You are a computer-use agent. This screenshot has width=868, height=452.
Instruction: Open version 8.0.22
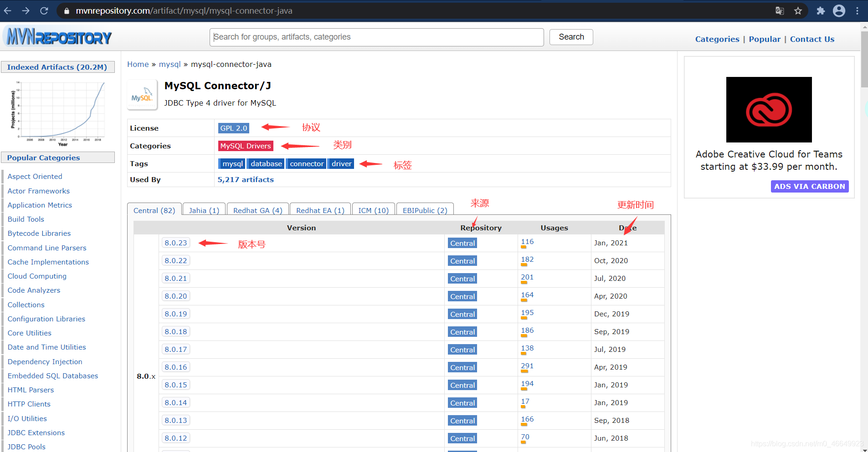tap(176, 260)
